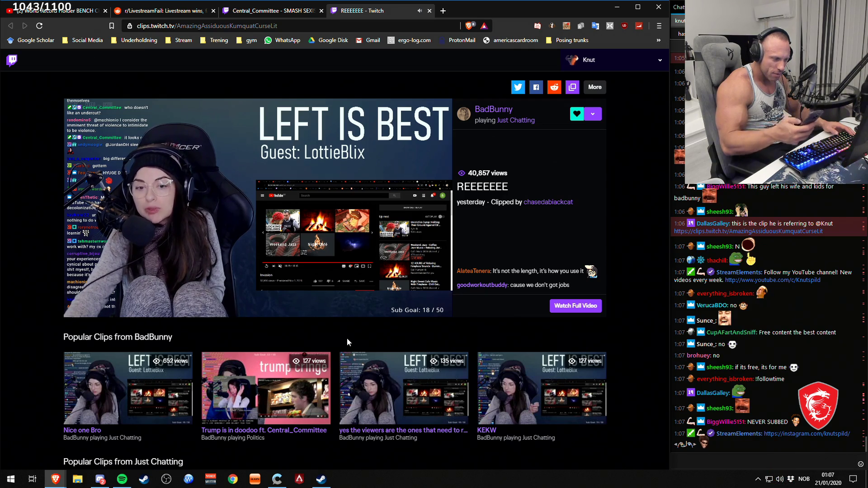868x488 pixels.
Task: Open the 'Trump is in doodoo' clip thumbnail
Action: (266, 388)
